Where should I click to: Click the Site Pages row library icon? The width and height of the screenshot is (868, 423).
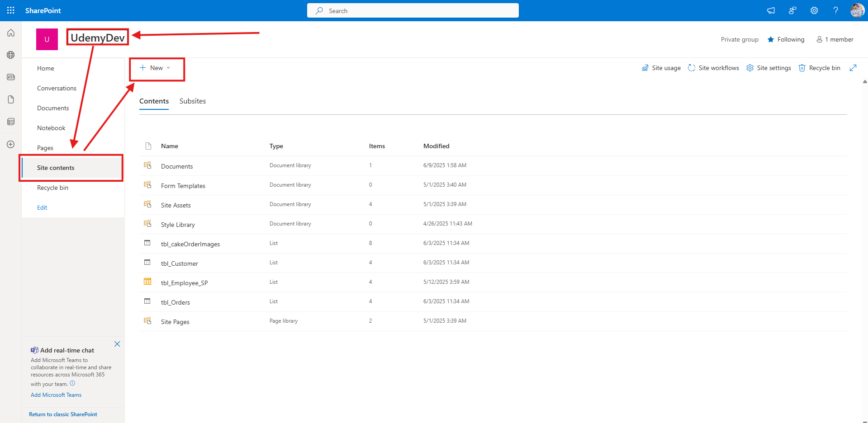point(147,320)
